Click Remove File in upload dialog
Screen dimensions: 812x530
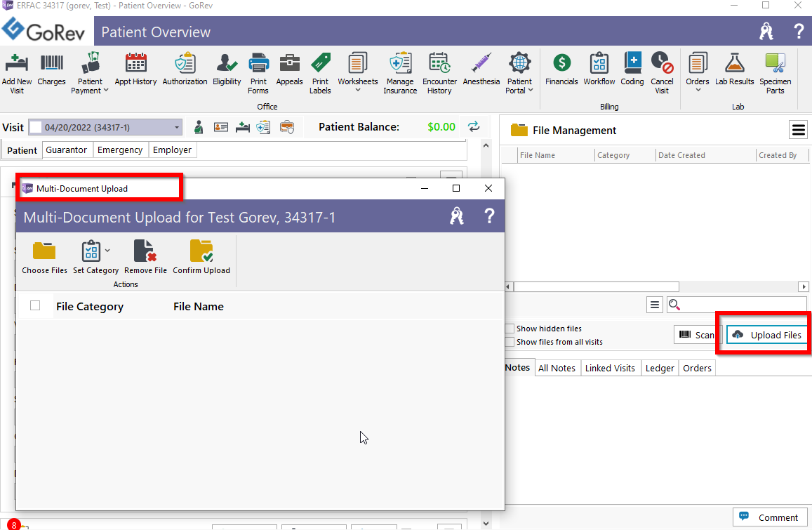point(145,257)
